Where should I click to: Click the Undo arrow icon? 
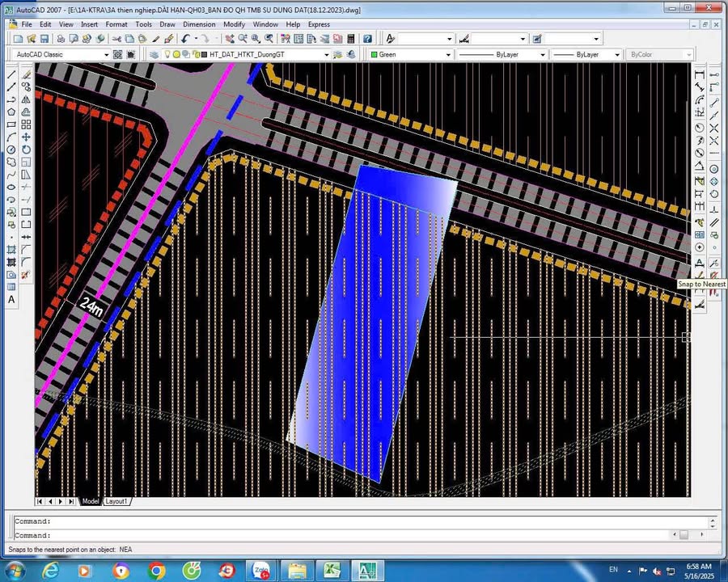coord(186,38)
